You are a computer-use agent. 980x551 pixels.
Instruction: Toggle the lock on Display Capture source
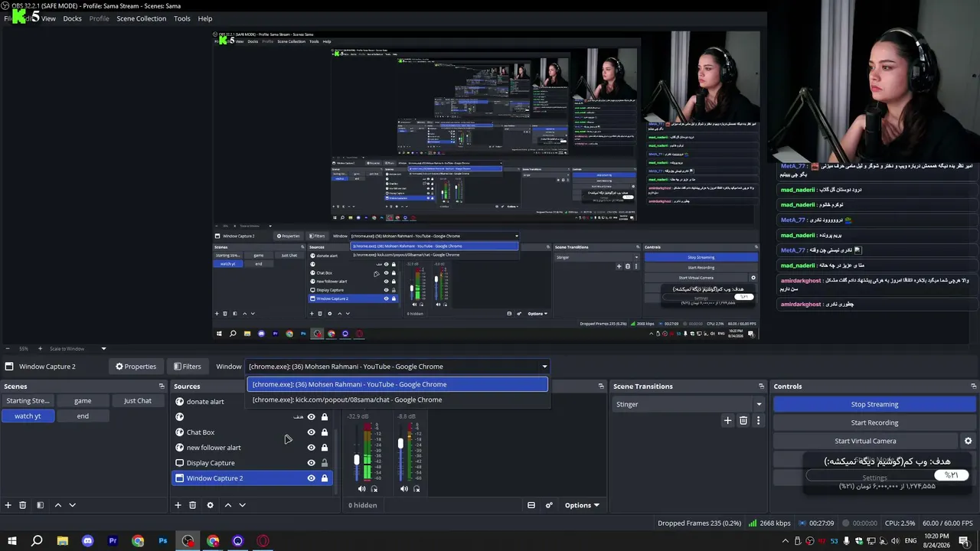325,463
